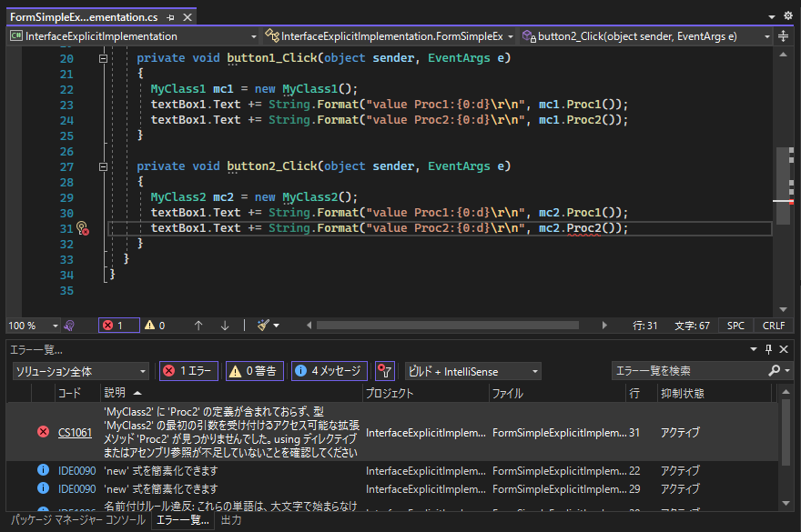Click the horizontal scrollbar left arrow

[x=309, y=326]
